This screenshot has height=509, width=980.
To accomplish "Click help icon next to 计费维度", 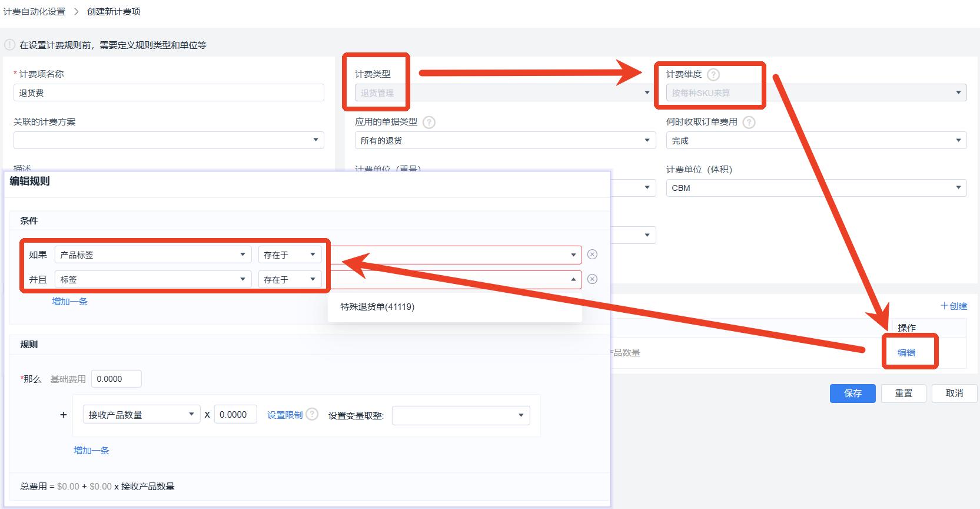I will click(x=713, y=74).
